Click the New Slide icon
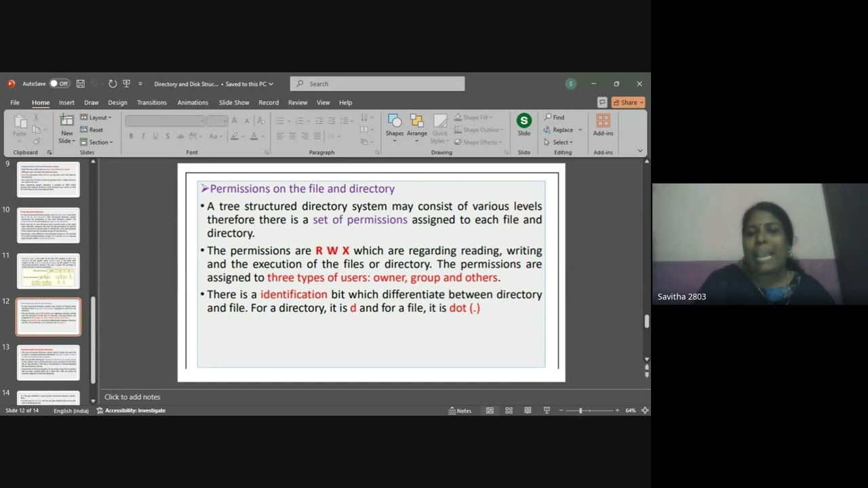The height and width of the screenshot is (488, 868). [66, 121]
